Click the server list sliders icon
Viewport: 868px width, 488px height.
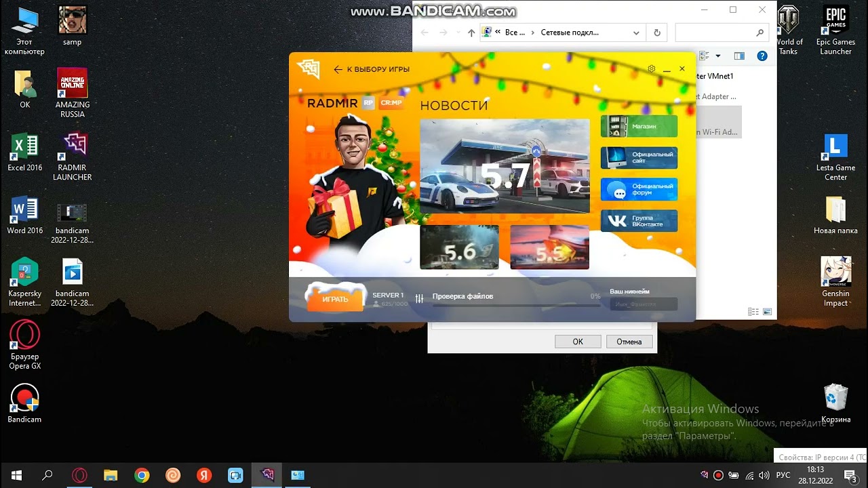[x=419, y=298]
